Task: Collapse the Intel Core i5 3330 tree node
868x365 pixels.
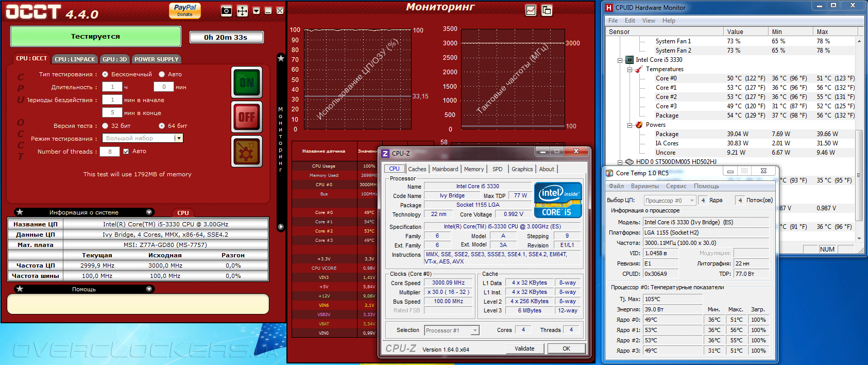Action: tap(620, 60)
